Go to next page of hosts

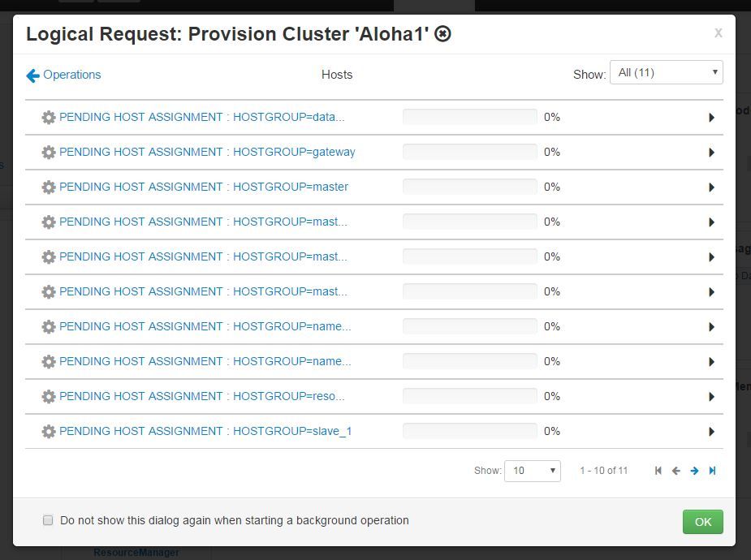694,471
